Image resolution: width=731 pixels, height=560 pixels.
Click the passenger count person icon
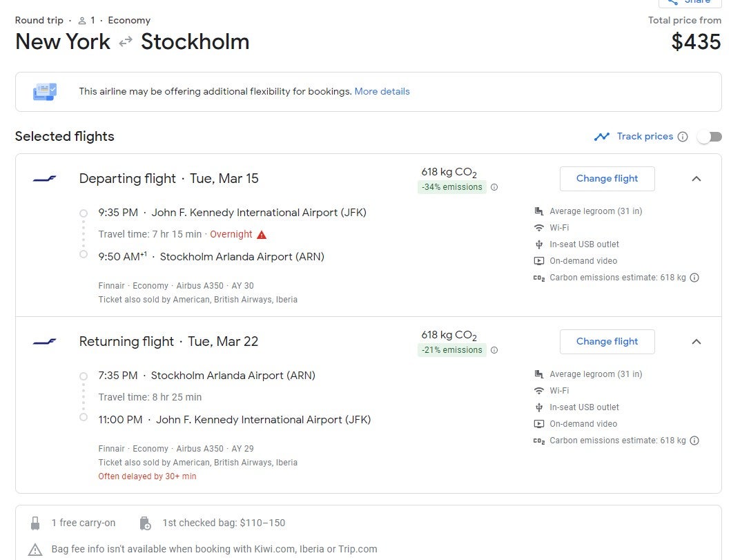(82, 21)
